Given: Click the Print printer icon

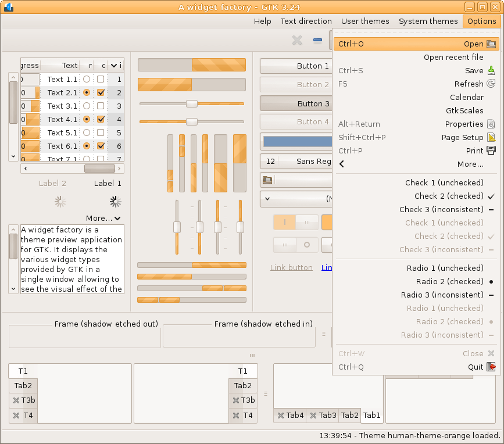Looking at the screenshot, I should click(x=491, y=151).
